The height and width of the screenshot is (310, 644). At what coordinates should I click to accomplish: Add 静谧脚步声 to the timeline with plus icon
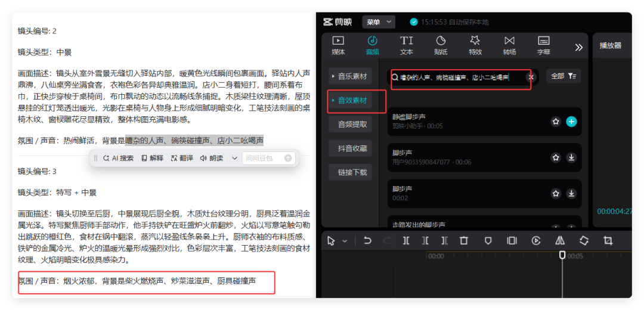[571, 122]
